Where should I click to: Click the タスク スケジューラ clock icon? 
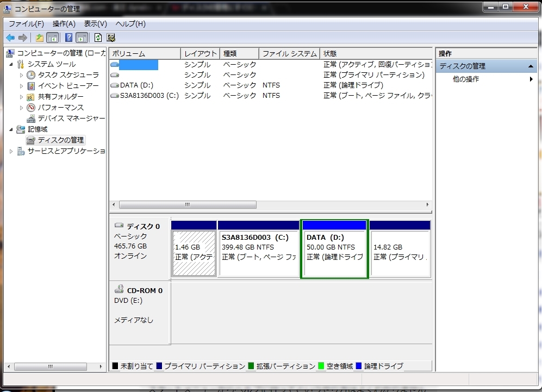click(31, 74)
